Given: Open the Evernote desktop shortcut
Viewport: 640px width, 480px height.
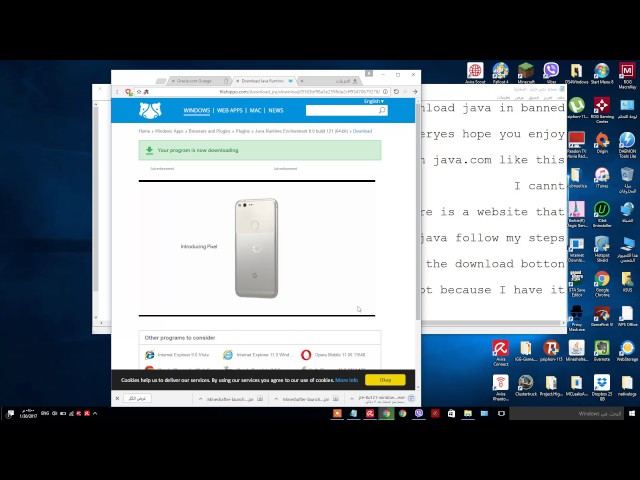Looking at the screenshot, I should coord(602,351).
